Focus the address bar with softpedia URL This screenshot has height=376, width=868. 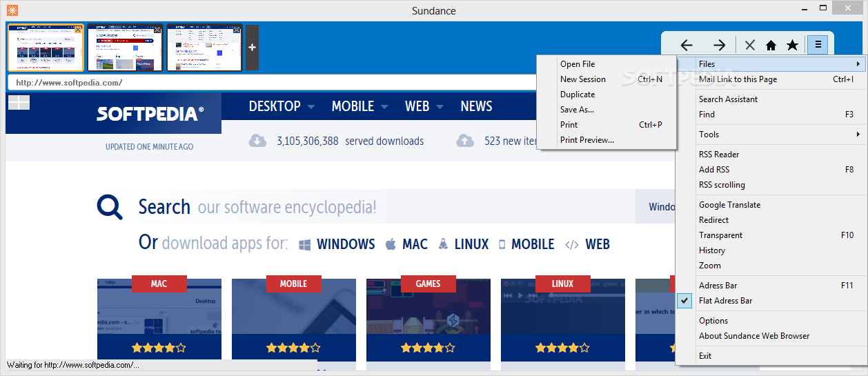[273, 83]
